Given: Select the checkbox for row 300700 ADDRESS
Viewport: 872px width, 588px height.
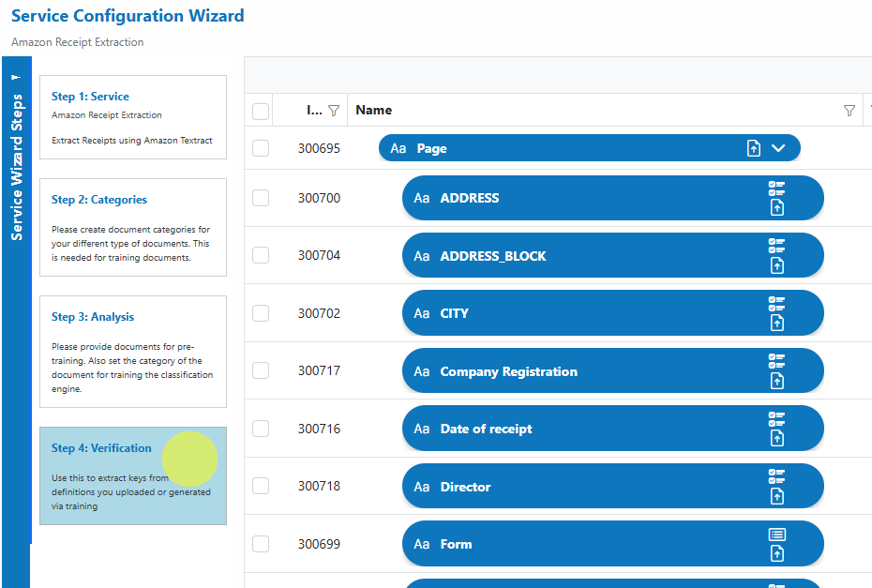Looking at the screenshot, I should [261, 198].
